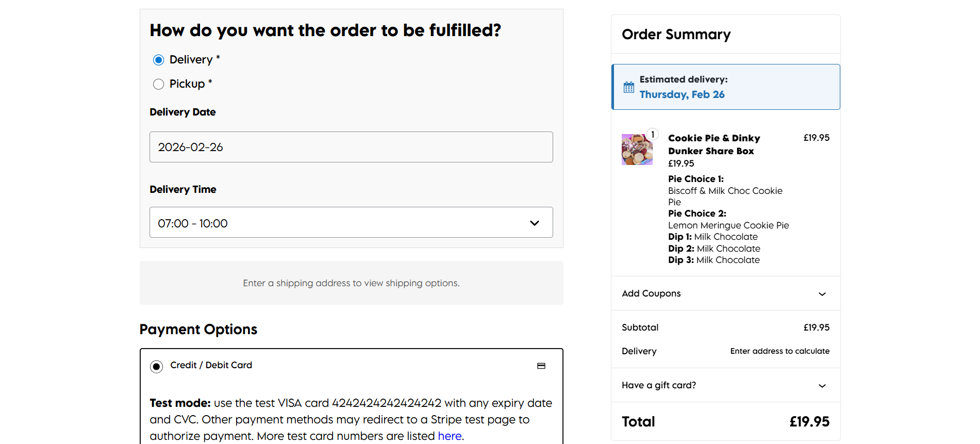The image size is (980, 444).
Task: Click the Delivery Date input field
Action: coord(351,147)
